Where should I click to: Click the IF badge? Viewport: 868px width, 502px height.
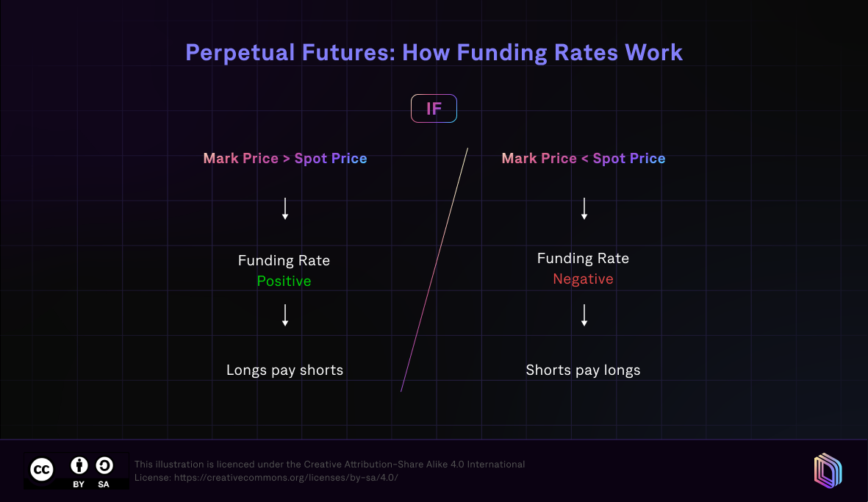(434, 109)
